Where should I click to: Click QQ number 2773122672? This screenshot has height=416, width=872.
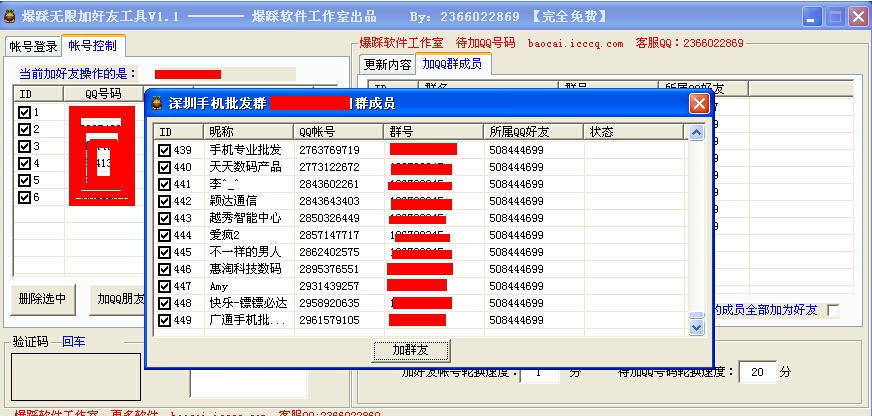coord(329,167)
